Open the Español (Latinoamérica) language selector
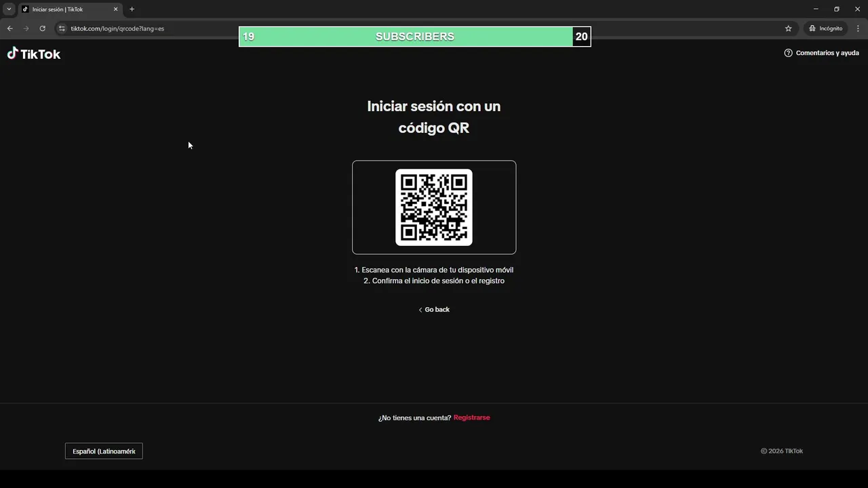The height and width of the screenshot is (488, 868). [104, 451]
